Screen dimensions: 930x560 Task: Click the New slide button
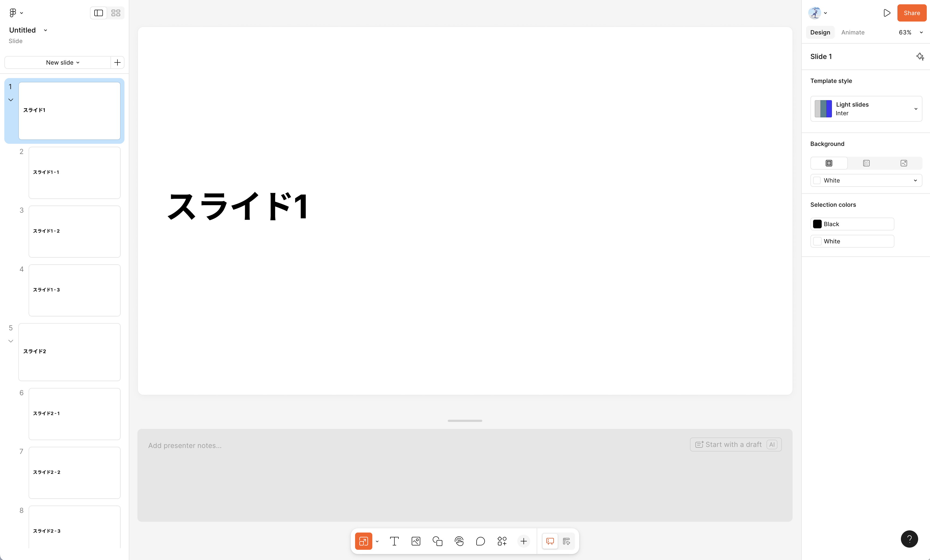click(x=60, y=62)
